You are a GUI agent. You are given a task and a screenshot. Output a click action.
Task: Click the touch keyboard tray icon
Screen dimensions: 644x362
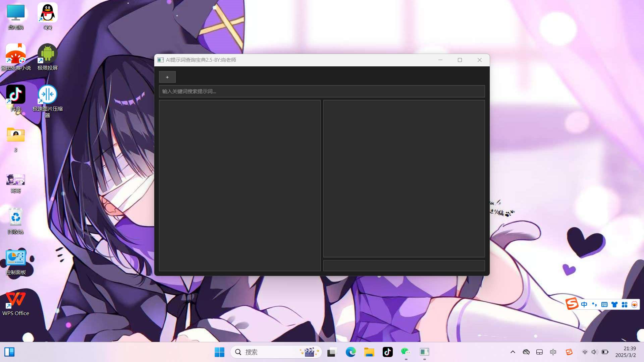point(539,352)
